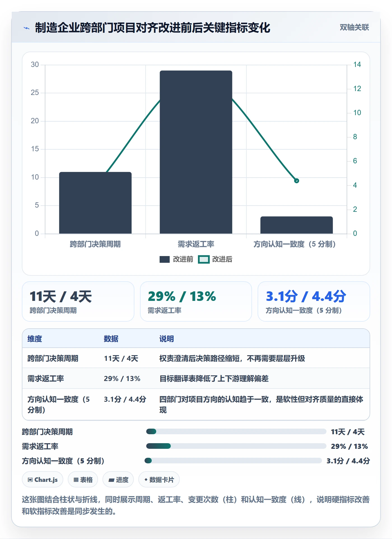Click the 需求返工率 x-axis label
The height and width of the screenshot is (539, 392).
click(x=196, y=244)
